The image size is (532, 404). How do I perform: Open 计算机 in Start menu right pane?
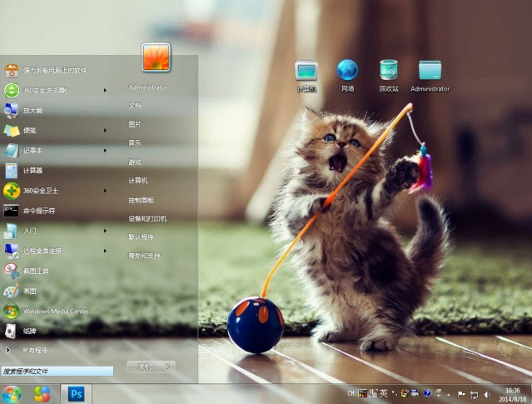coord(137,181)
